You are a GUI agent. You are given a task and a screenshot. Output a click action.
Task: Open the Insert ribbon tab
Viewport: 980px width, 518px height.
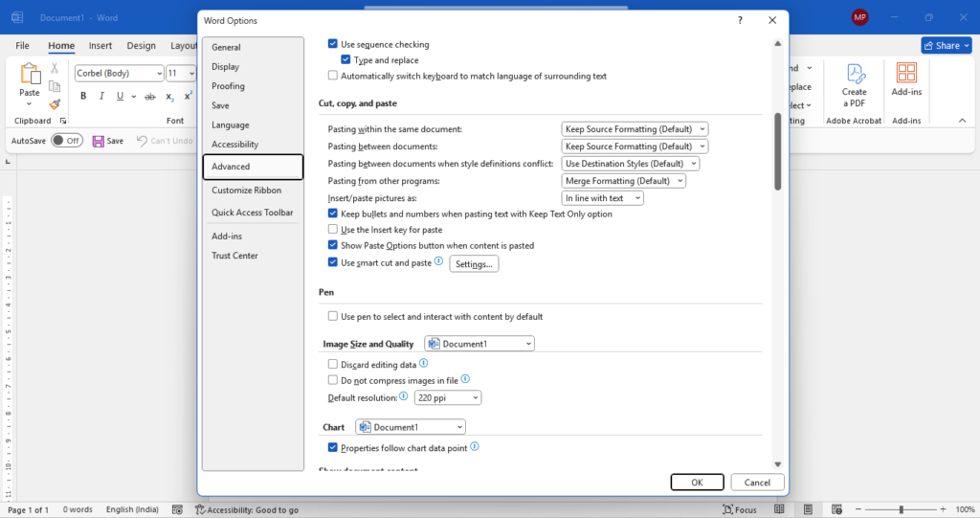(x=100, y=46)
